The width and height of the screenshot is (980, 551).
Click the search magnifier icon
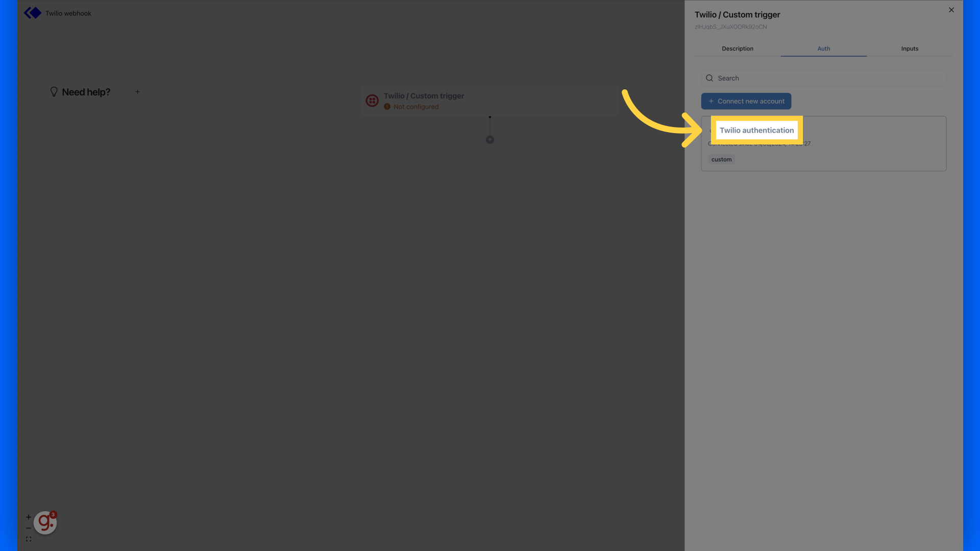pyautogui.click(x=709, y=78)
